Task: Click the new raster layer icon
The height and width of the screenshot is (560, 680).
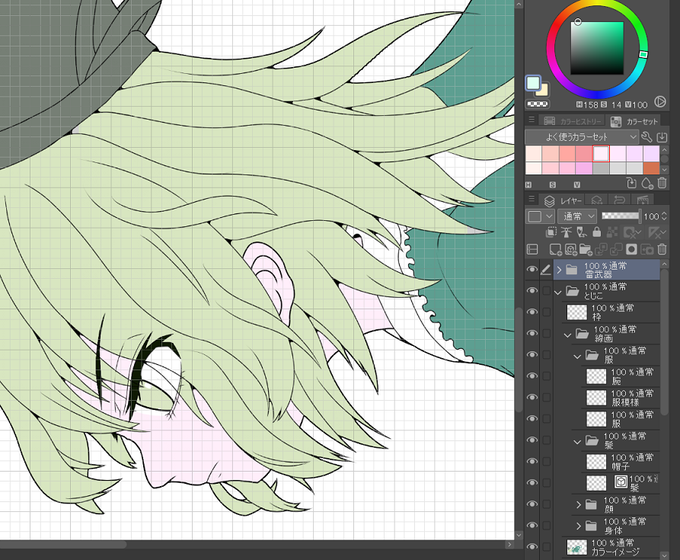Action: [x=555, y=249]
